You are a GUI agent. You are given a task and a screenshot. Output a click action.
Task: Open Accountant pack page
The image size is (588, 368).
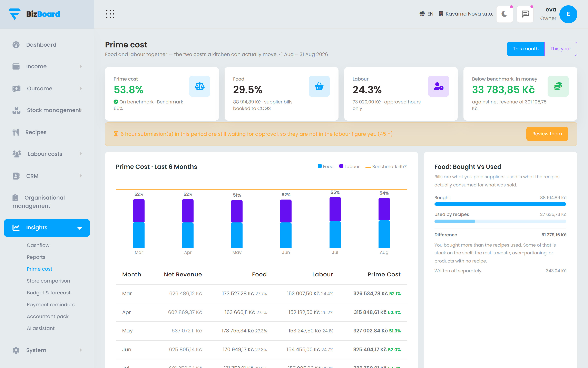[48, 316]
